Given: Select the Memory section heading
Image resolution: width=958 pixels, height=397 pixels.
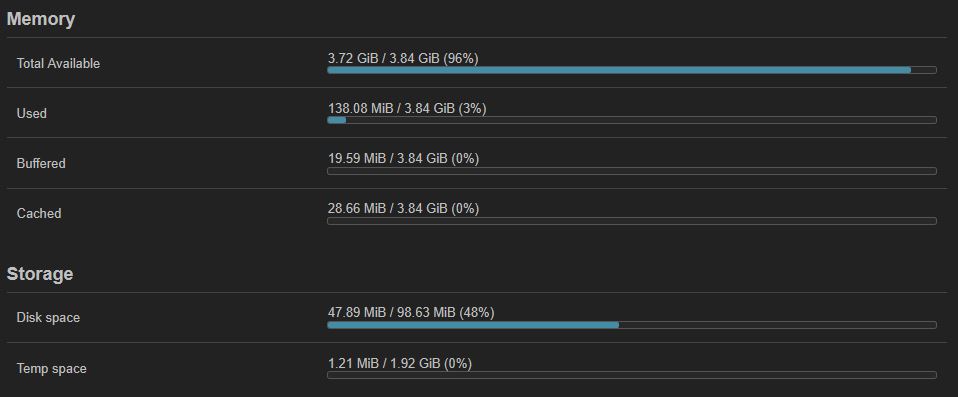Looking at the screenshot, I should tap(41, 19).
